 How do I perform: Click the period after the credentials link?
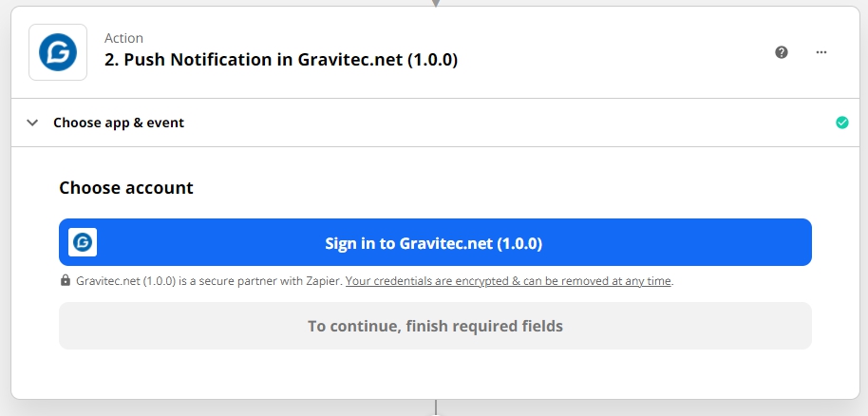672,281
